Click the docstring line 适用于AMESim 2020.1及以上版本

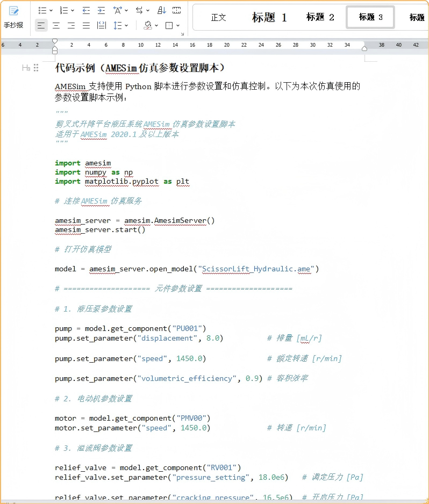coord(117,134)
